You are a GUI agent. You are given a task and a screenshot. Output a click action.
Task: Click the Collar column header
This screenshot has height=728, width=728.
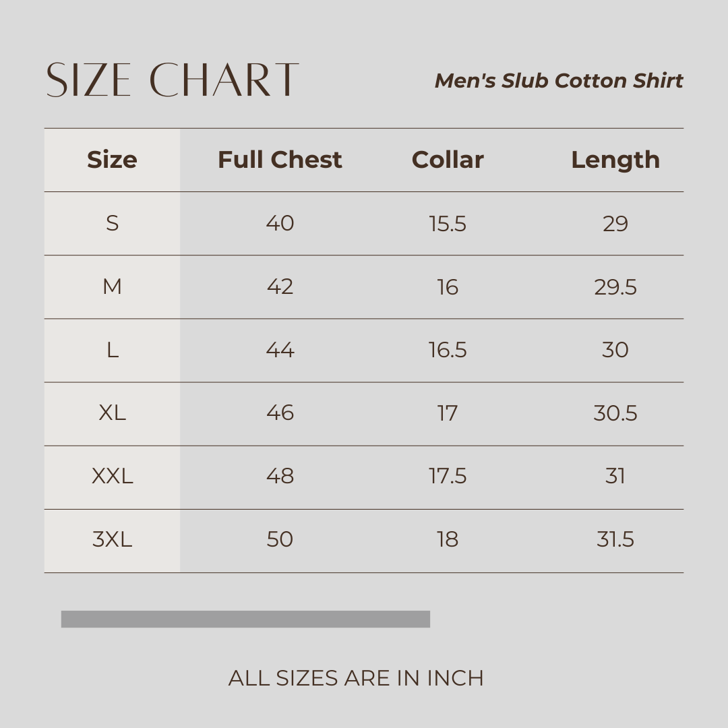(x=448, y=160)
